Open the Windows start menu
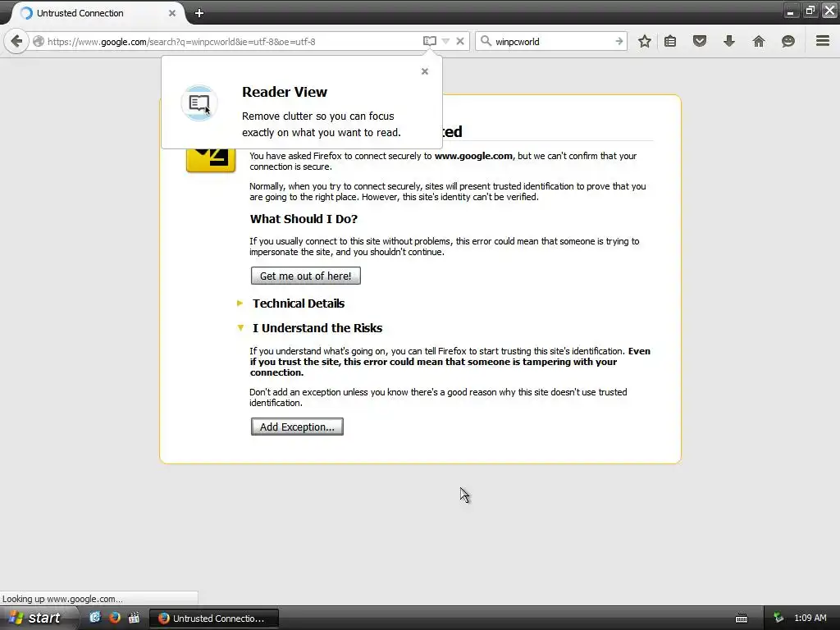 coord(38,618)
